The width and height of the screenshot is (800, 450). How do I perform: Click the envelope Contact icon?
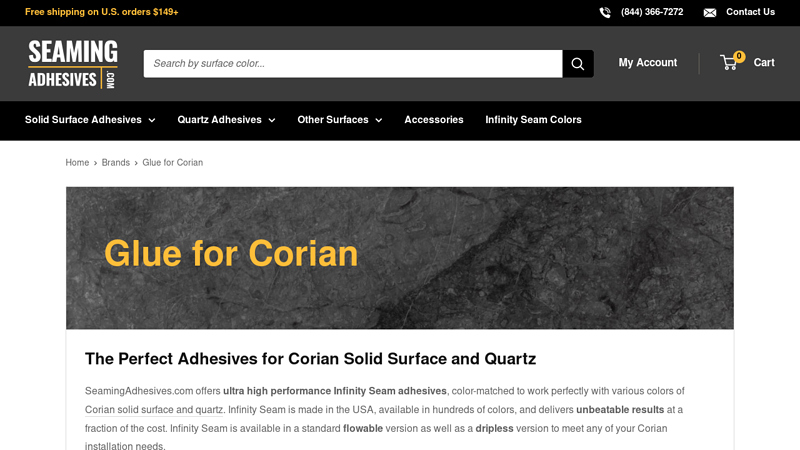pos(710,12)
